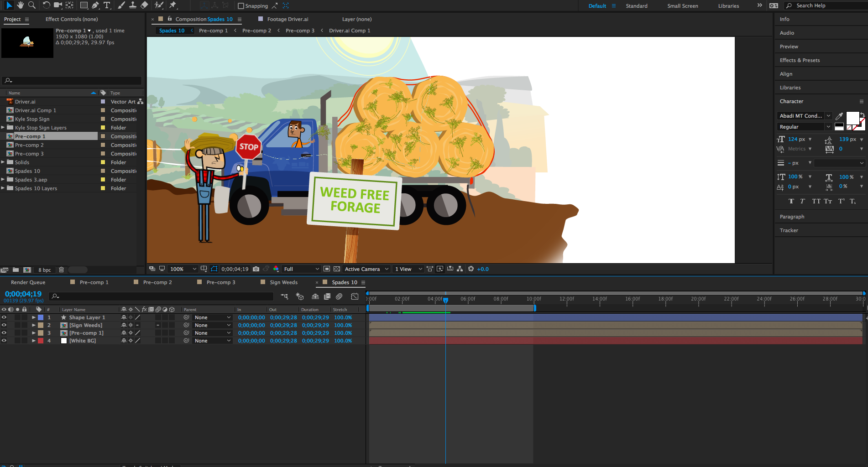Switch to the Standard workspace

(x=636, y=6)
